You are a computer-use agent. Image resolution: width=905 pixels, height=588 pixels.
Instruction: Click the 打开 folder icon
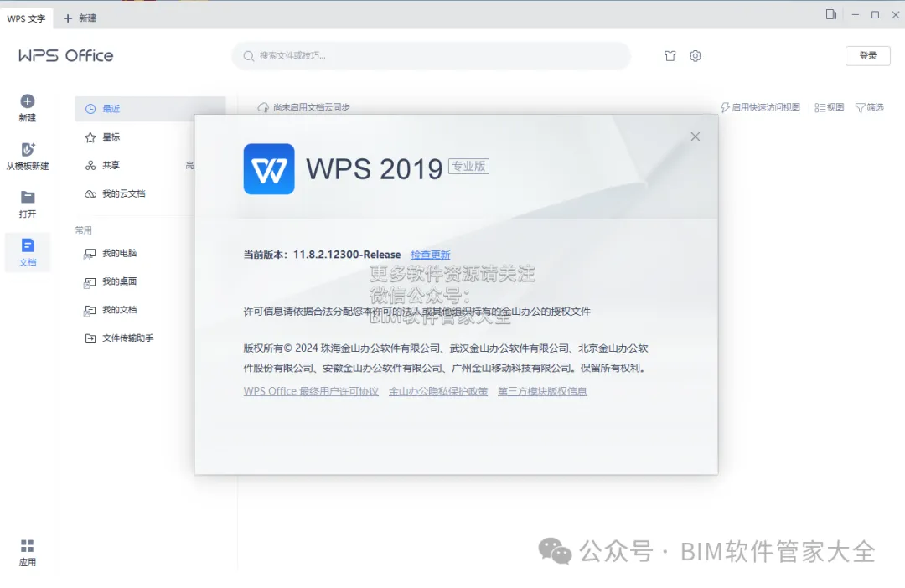pyautogui.click(x=28, y=198)
